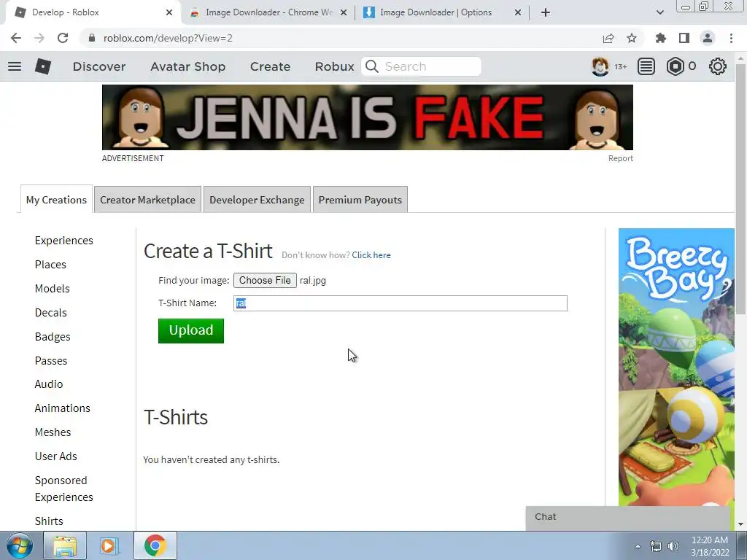The image size is (747, 560).
Task: Report the advertisement
Action: pyautogui.click(x=620, y=158)
